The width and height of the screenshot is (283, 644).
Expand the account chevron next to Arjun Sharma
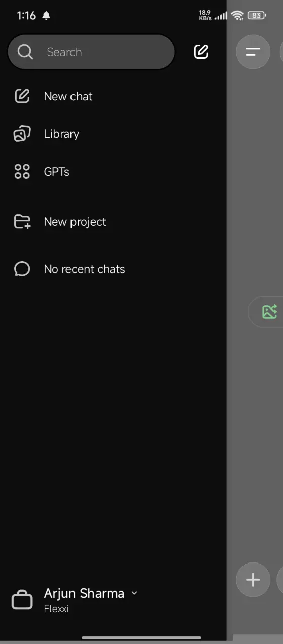(x=134, y=593)
